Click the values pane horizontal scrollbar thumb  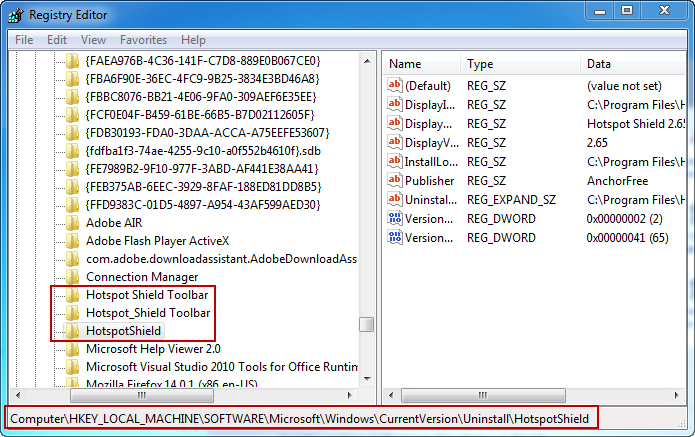(x=483, y=395)
